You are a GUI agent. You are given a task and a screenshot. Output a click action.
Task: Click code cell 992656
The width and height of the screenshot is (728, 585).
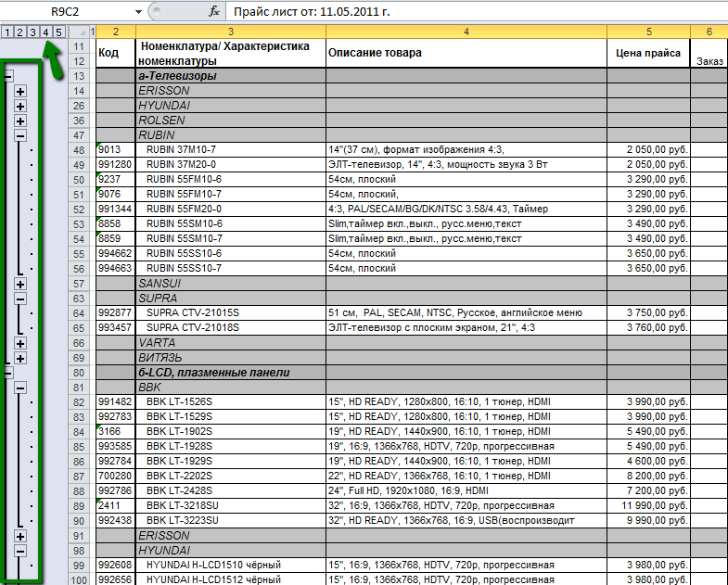[x=116, y=579]
